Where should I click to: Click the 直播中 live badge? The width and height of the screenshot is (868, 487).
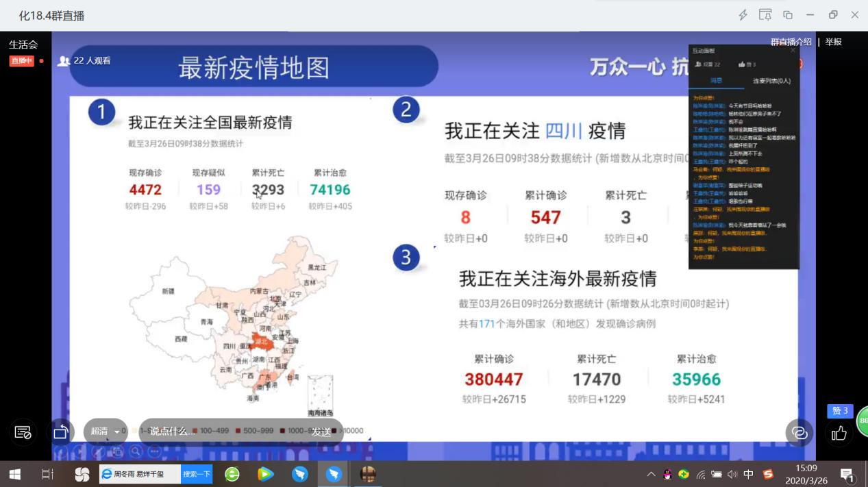click(x=21, y=60)
